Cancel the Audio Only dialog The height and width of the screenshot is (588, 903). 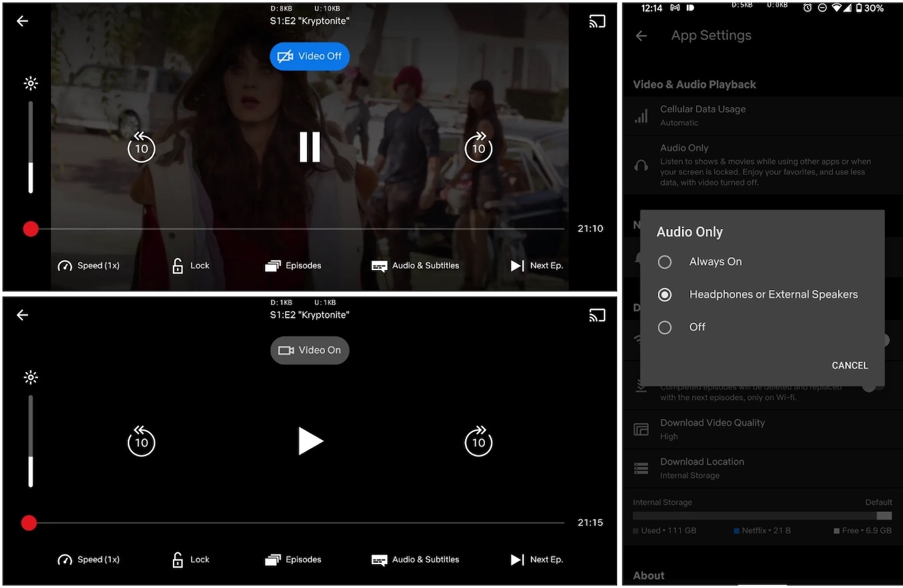pos(849,365)
